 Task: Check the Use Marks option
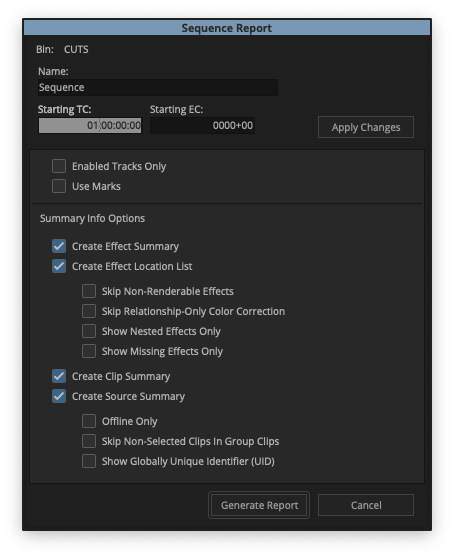(59, 186)
